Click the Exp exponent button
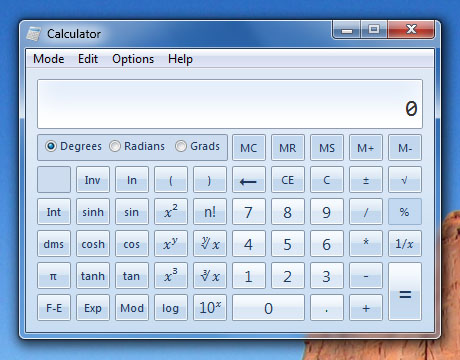Screen dimensions: 460x360 coord(93,308)
